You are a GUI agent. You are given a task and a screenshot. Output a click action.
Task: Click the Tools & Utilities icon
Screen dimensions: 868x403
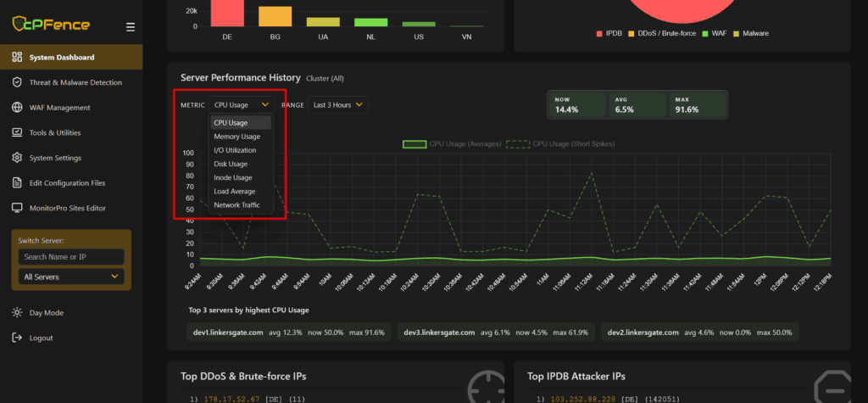pos(17,132)
